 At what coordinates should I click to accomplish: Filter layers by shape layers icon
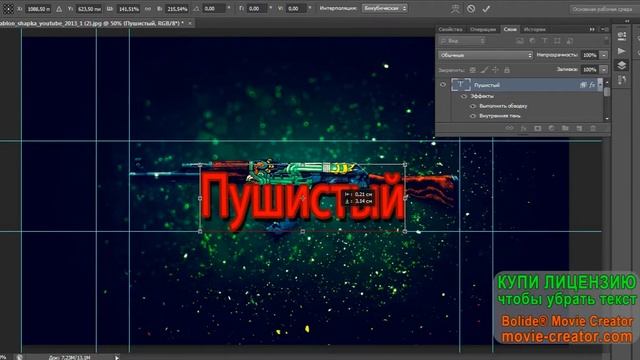point(557,41)
